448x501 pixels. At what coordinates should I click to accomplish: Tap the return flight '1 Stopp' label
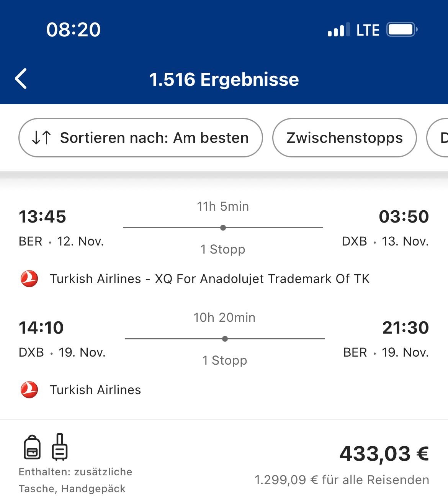225,360
